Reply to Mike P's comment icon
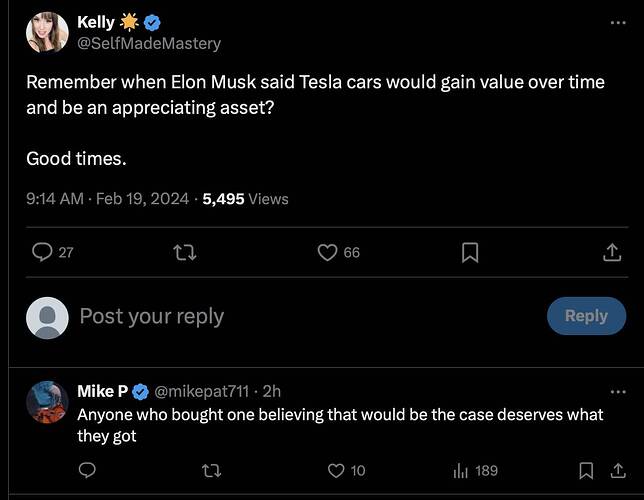This screenshot has width=644, height=500. tap(87, 470)
